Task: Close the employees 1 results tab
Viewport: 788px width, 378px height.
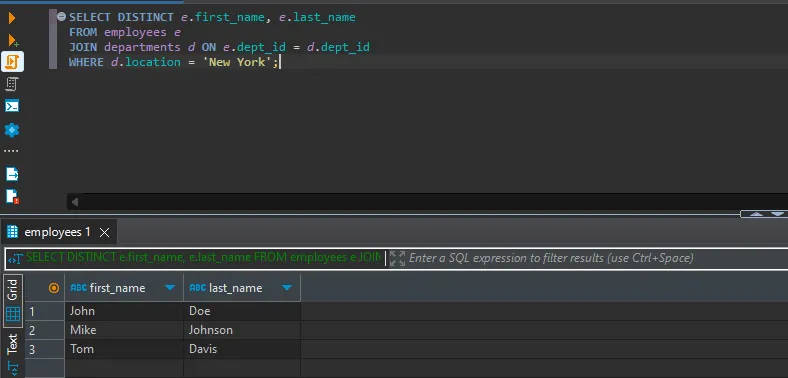Action: pyautogui.click(x=105, y=232)
